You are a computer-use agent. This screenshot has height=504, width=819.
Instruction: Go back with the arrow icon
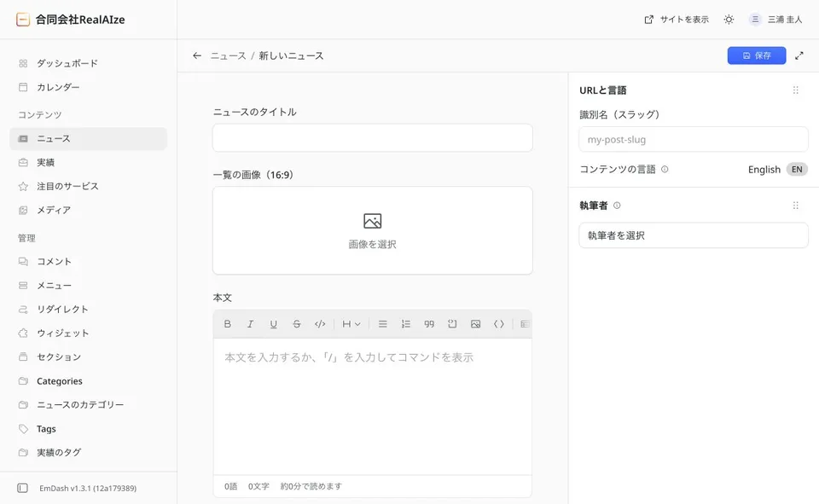pos(197,55)
